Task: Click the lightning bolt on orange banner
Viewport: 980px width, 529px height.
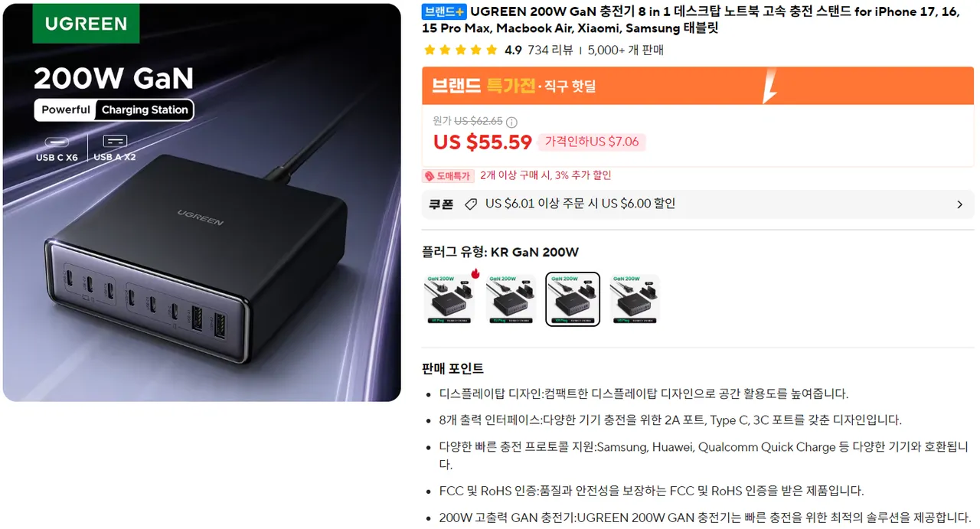Action: click(x=769, y=86)
